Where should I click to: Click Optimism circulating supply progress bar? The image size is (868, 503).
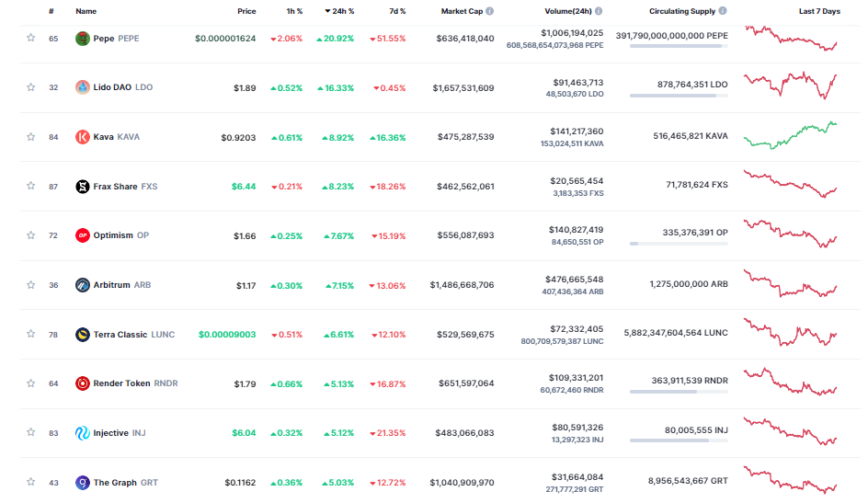(679, 244)
